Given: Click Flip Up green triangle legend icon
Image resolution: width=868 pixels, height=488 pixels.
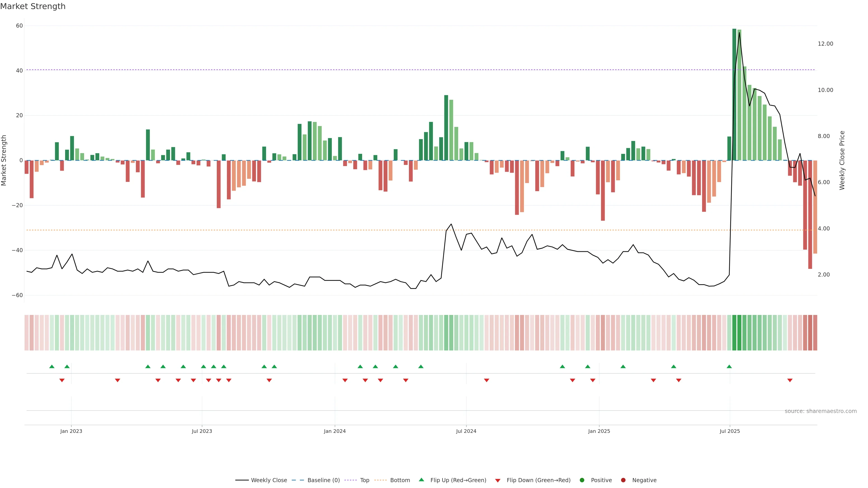Looking at the screenshot, I should click(x=421, y=480).
